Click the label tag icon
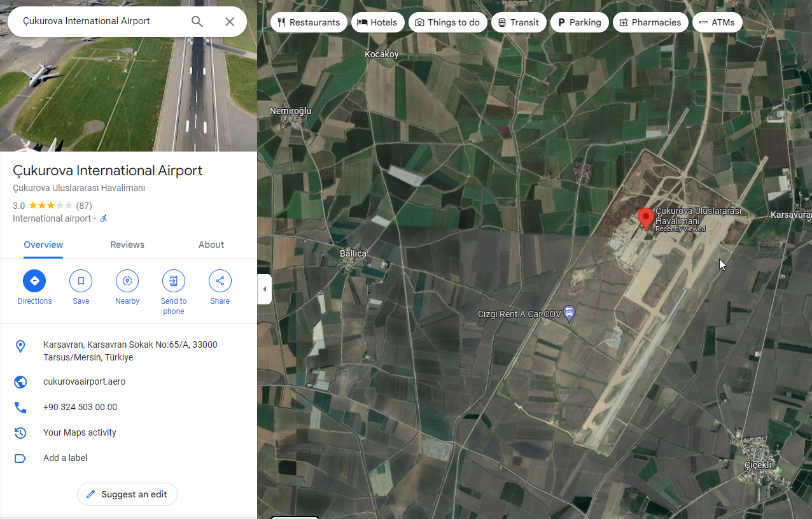812x519 pixels. [x=20, y=459]
